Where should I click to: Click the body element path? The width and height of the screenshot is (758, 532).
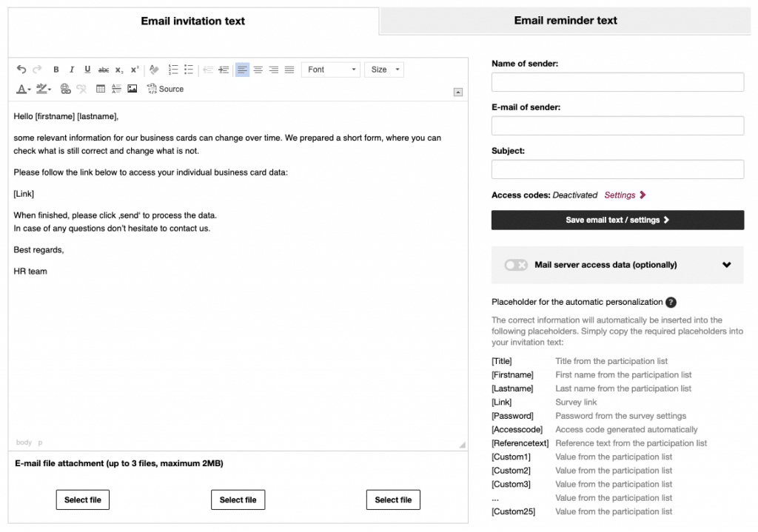(24, 442)
